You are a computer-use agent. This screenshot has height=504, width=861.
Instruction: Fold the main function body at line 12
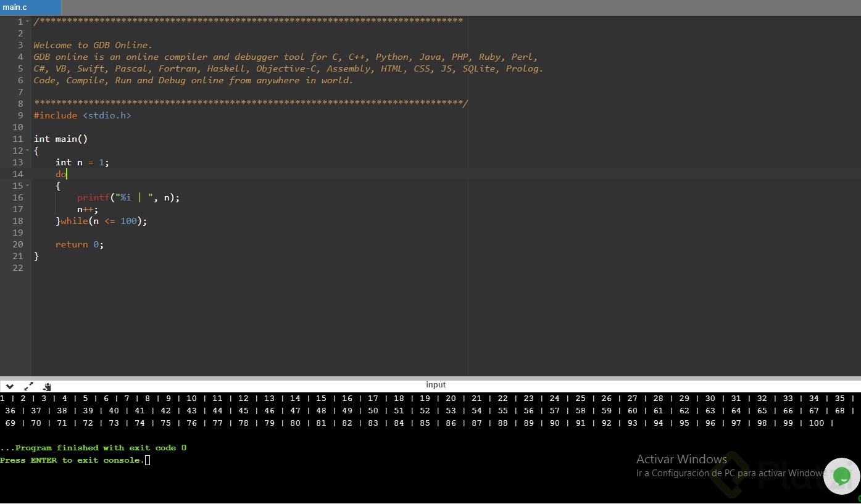click(28, 151)
